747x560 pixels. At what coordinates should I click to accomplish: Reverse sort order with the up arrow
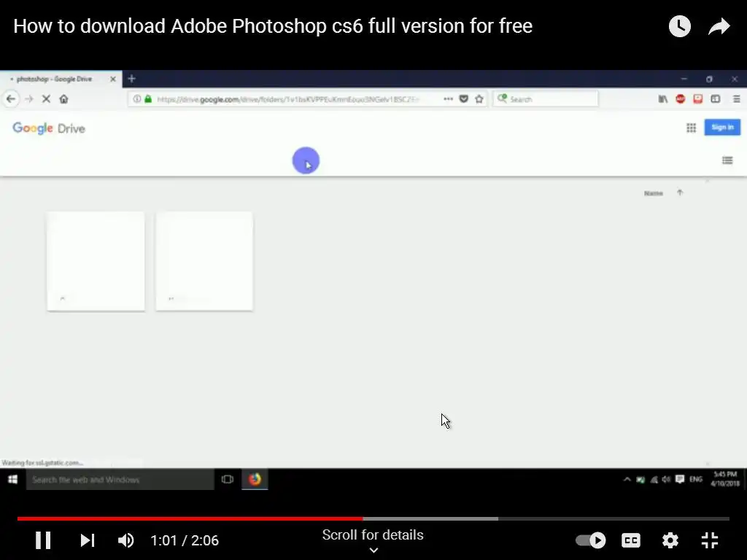[680, 192]
